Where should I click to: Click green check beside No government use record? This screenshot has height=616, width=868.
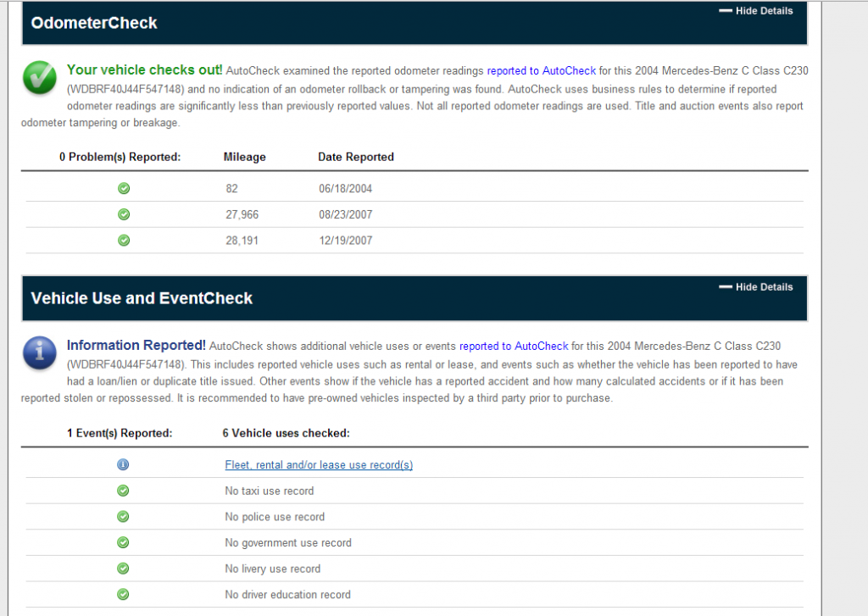(123, 542)
